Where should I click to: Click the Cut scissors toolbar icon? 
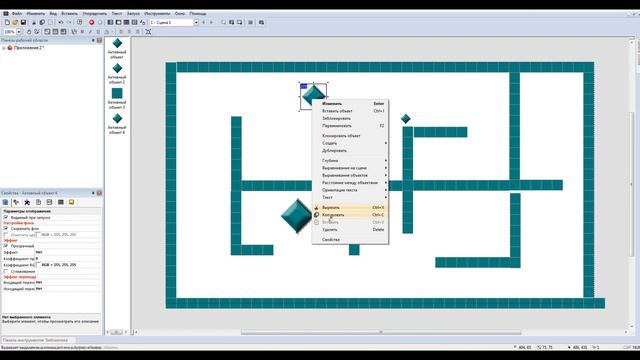tap(34, 22)
